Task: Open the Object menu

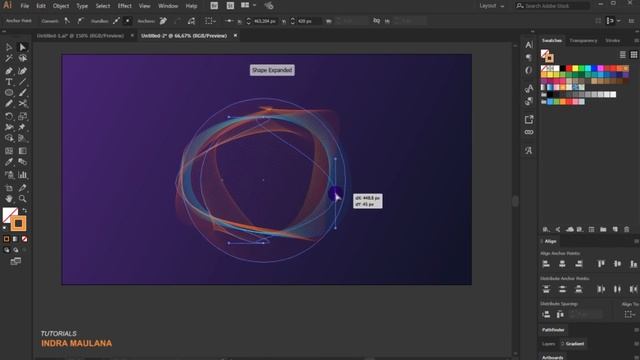Action: coord(61,6)
